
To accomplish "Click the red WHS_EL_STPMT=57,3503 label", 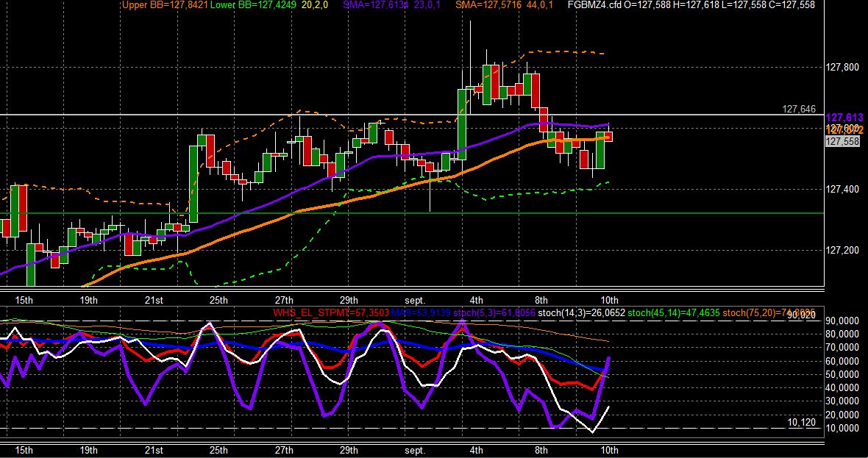I will tap(331, 313).
